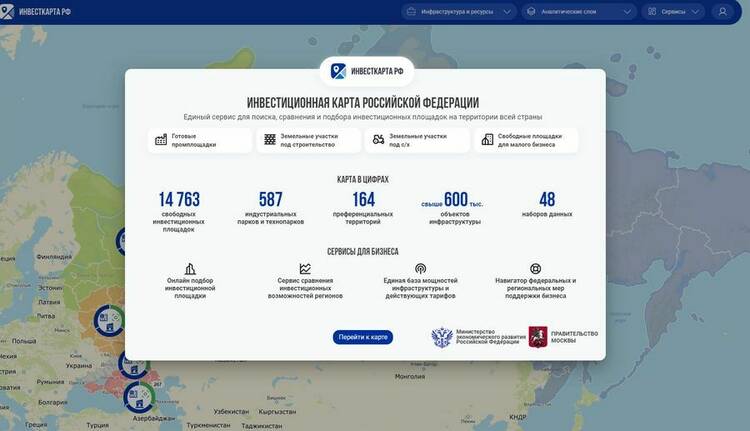This screenshot has height=431, width=750.
Task: Click the Инвесткарта РФ logo icon in header
Action: point(7,11)
